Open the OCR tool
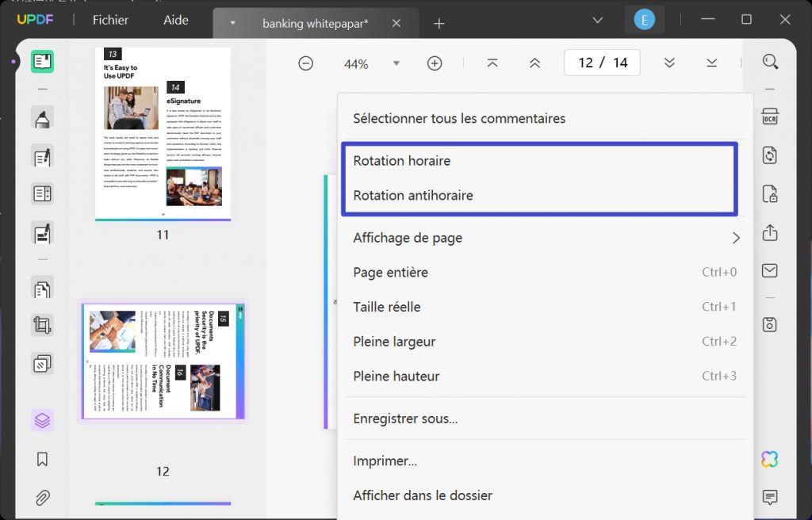The image size is (812, 520). (770, 116)
